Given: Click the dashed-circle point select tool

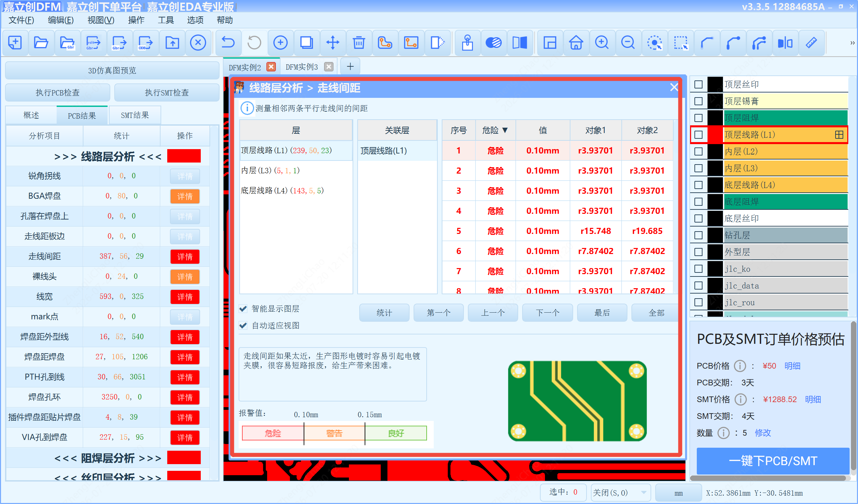Looking at the screenshot, I should click(655, 43).
